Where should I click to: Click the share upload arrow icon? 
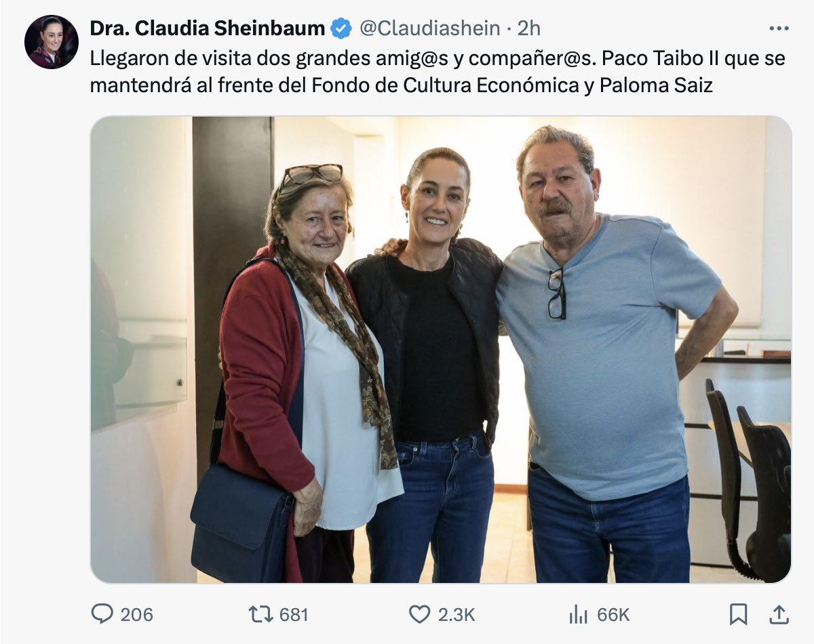[779, 614]
